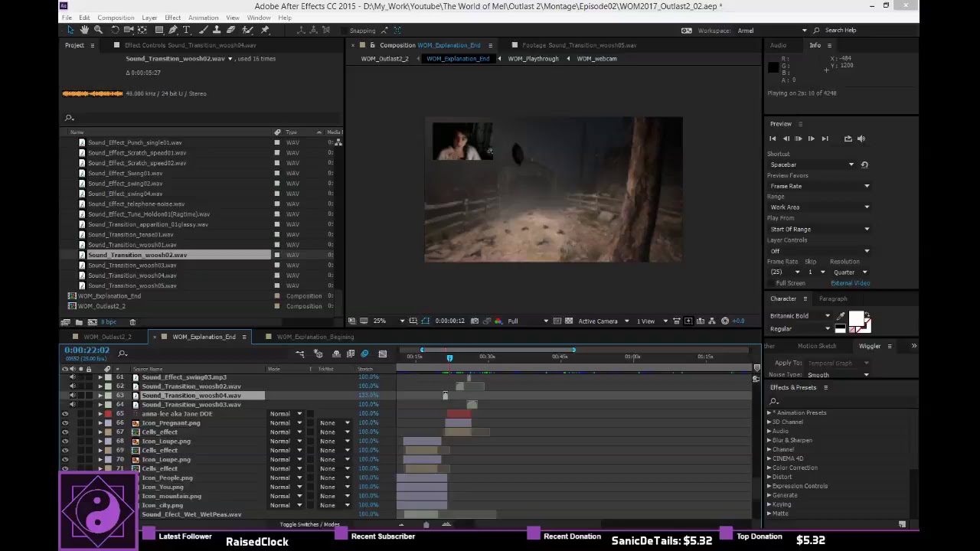Click the Search Help field
The image size is (980, 551).
pos(841,30)
